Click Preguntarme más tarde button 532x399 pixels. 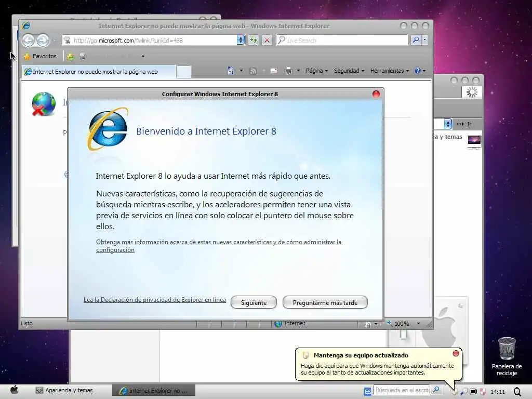tap(325, 303)
